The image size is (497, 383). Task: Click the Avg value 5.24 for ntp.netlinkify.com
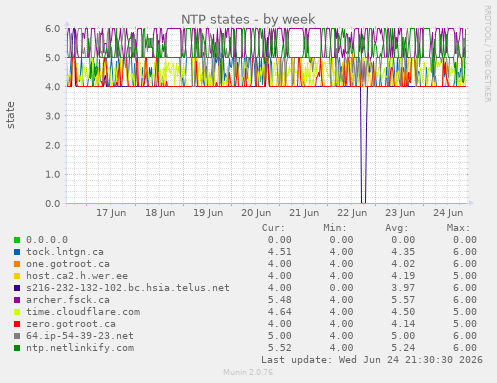[x=403, y=348]
